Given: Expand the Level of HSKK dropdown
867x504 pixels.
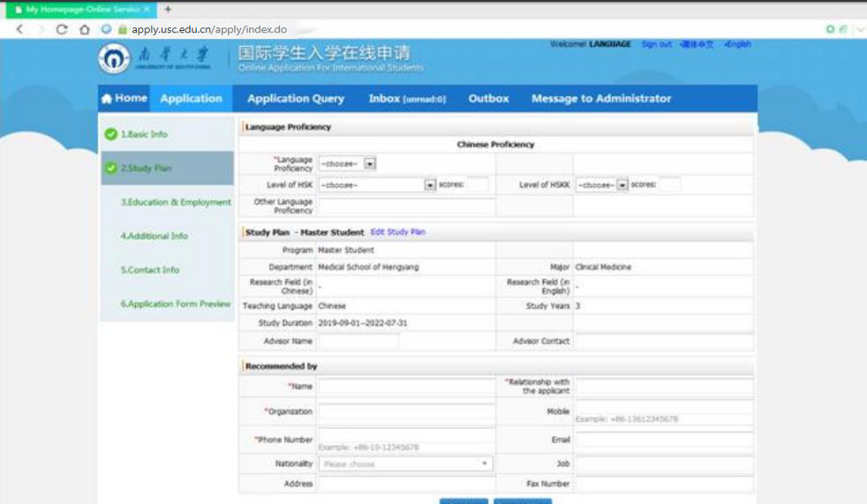Looking at the screenshot, I should point(622,185).
